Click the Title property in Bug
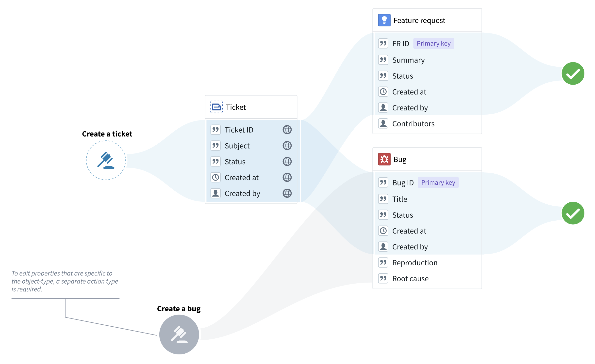Viewport: 595px width, 364px height. [400, 199]
